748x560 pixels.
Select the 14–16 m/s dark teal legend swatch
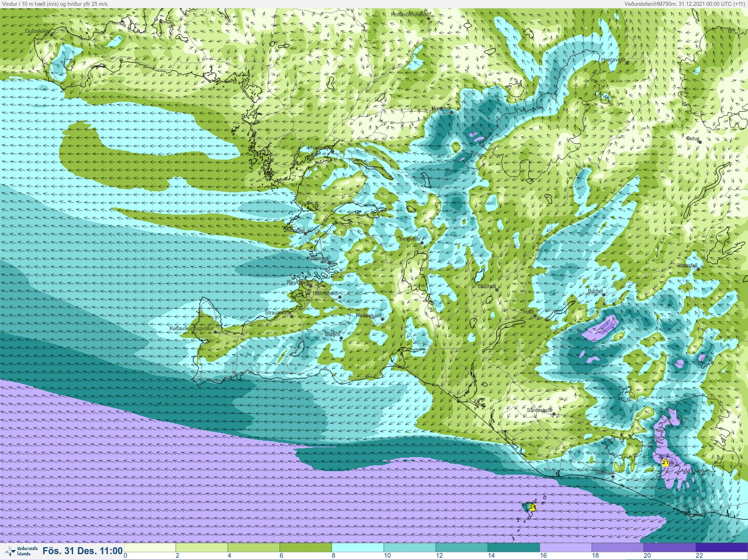click(514, 548)
